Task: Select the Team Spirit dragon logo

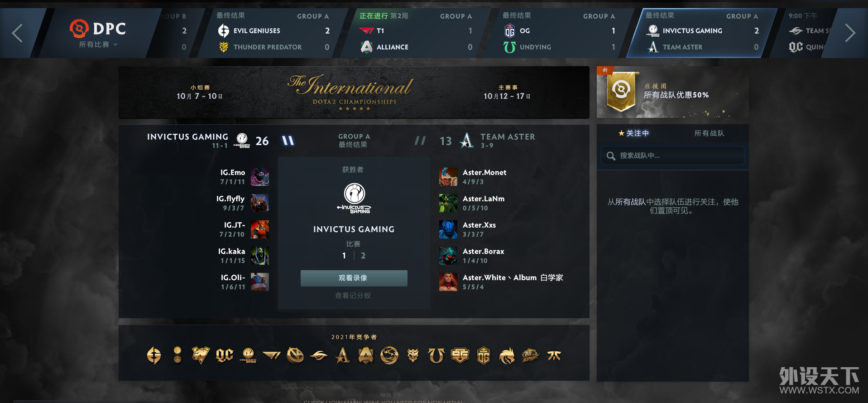Action: [x=507, y=355]
